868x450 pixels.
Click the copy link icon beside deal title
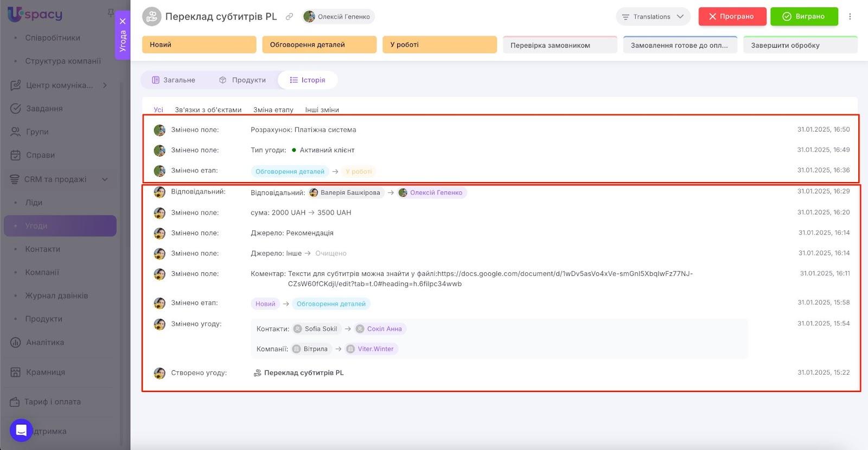pyautogui.click(x=290, y=17)
